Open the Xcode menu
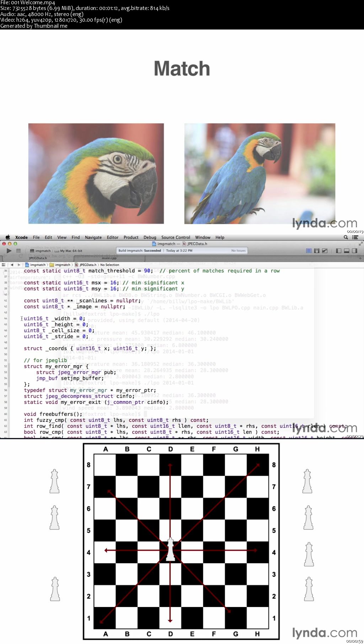The image size is (364, 644). (x=21, y=237)
